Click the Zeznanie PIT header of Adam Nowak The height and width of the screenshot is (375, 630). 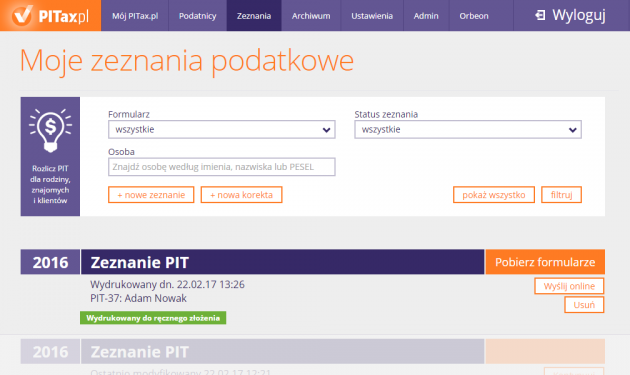pyautogui.click(x=282, y=262)
